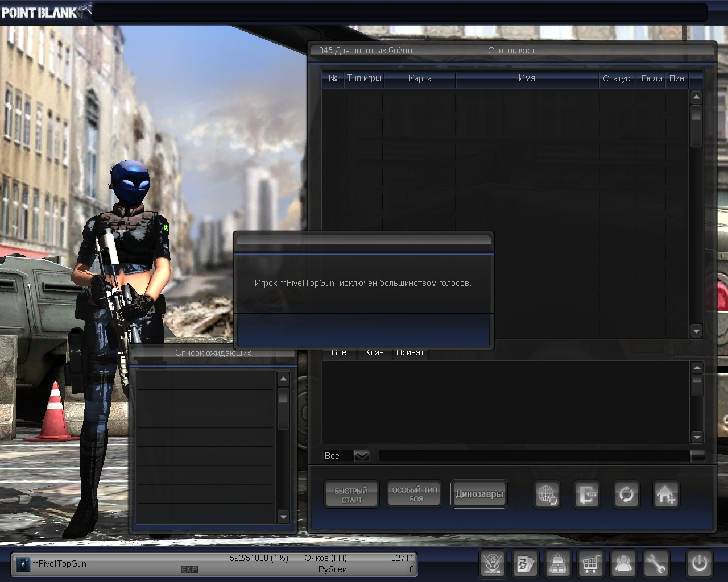Image resolution: width=728 pixels, height=582 pixels.
Task: Click the power exit icon
Action: tap(699, 564)
